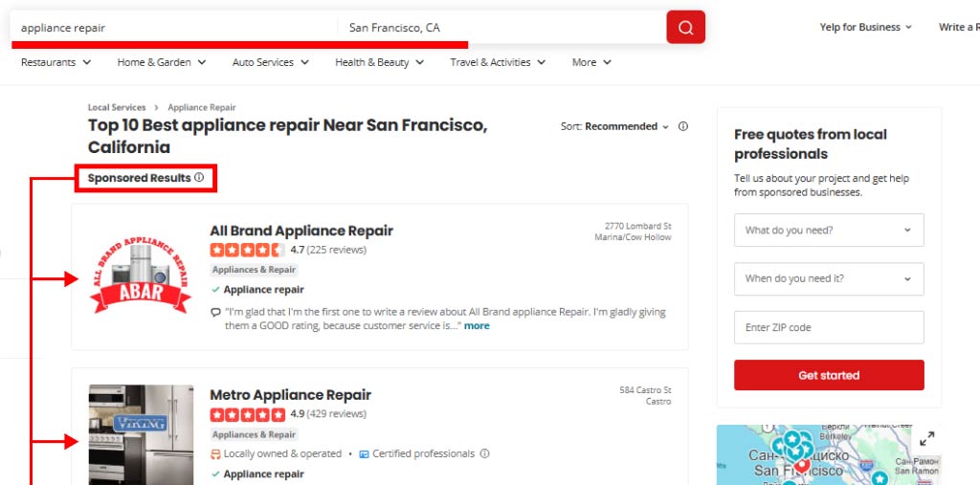
Task: Open the Health & Beauty dropdown menu
Action: [379, 62]
